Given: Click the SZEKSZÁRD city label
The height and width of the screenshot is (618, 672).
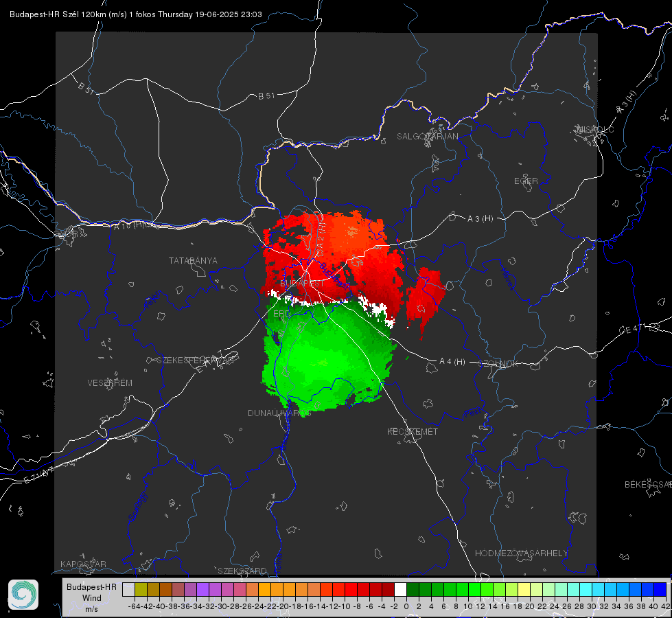Looking at the screenshot, I should pyautogui.click(x=242, y=571).
